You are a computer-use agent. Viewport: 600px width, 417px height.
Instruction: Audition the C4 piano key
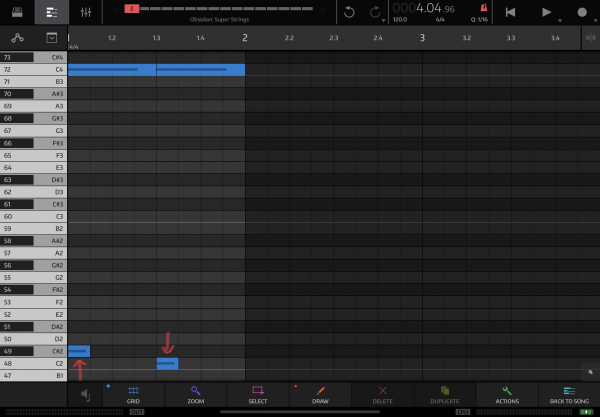(34, 70)
